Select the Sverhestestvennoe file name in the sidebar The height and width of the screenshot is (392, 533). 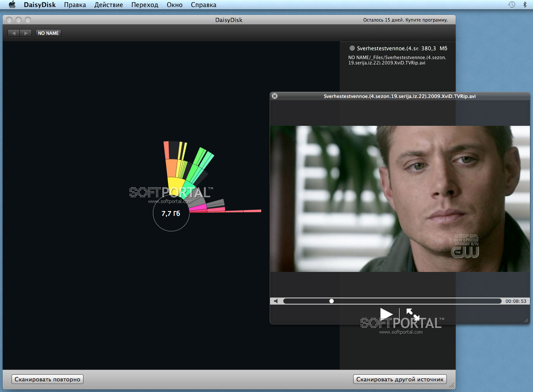(x=388, y=49)
